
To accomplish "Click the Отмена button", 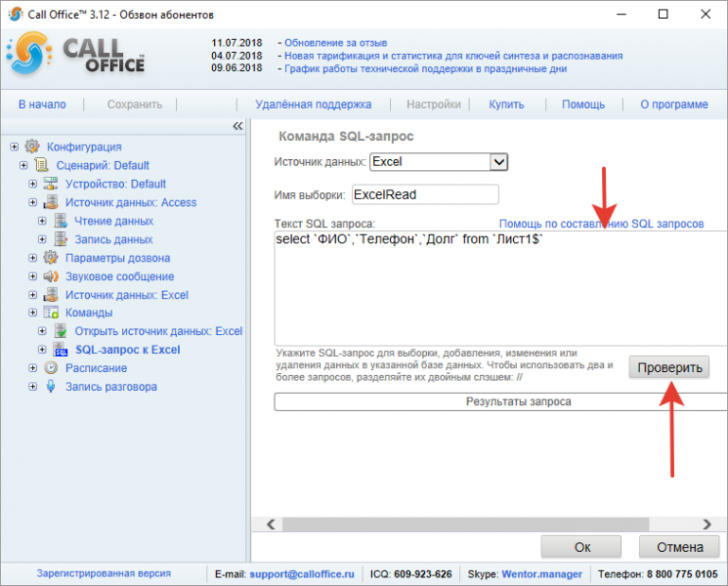I will pyautogui.click(x=680, y=547).
